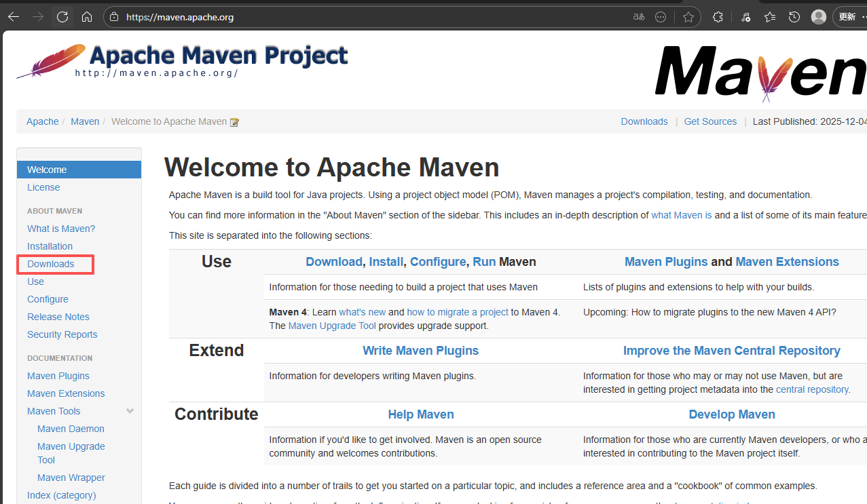Click the Apache Maven Project feather logo
867x504 pixels.
[182, 61]
